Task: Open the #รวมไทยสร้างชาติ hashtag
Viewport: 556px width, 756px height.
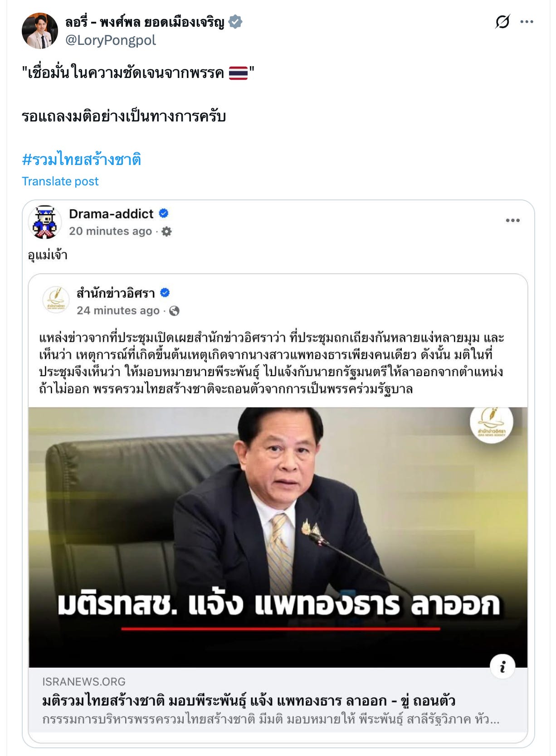Action: coord(82,160)
